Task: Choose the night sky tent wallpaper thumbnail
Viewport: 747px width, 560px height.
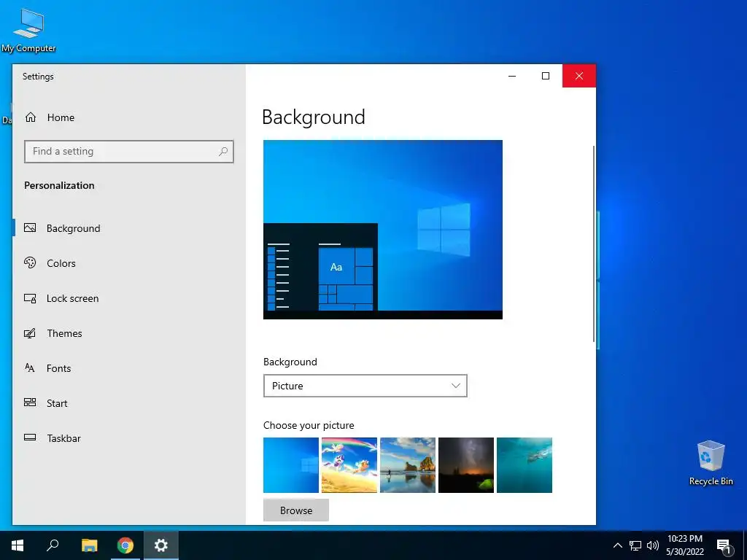Action: [466, 465]
